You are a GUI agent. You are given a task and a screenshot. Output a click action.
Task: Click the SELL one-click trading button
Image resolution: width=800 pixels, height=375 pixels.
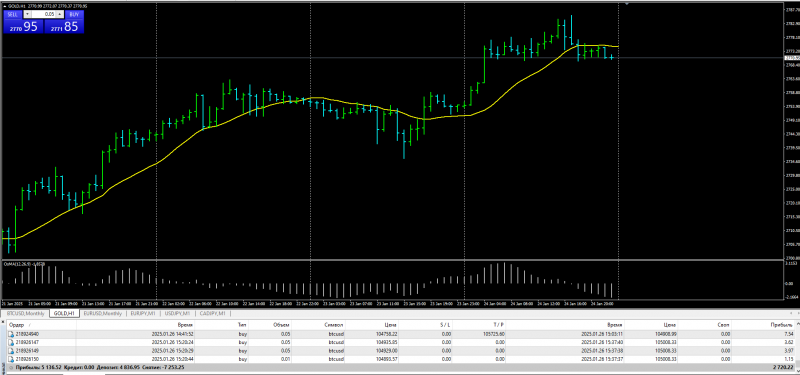[x=13, y=14]
